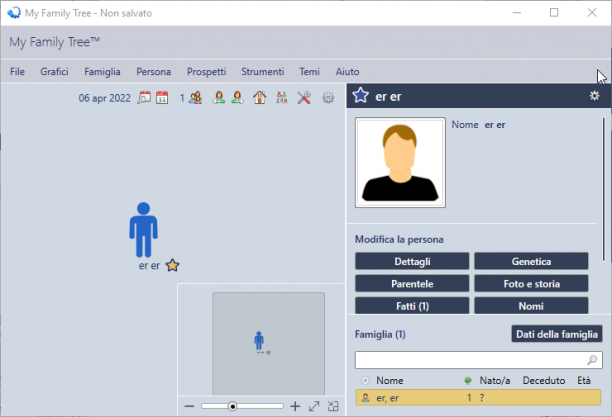Click the My Family Tree app logo icon
The width and height of the screenshot is (612, 417).
[x=14, y=12]
